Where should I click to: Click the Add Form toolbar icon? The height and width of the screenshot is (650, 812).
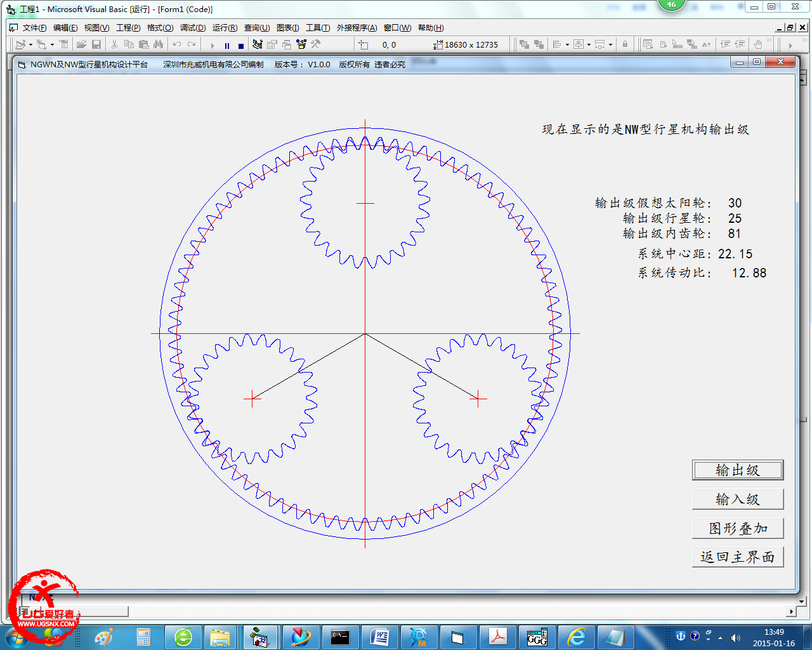pyautogui.click(x=41, y=44)
